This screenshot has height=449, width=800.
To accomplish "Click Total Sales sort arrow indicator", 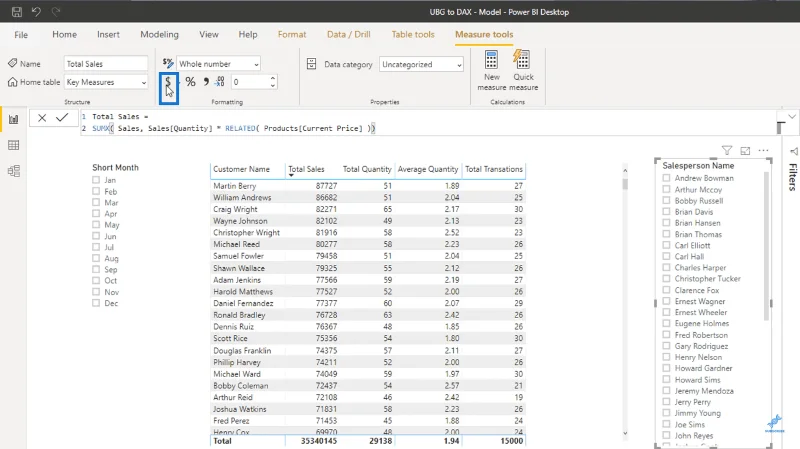I will tap(291, 176).
